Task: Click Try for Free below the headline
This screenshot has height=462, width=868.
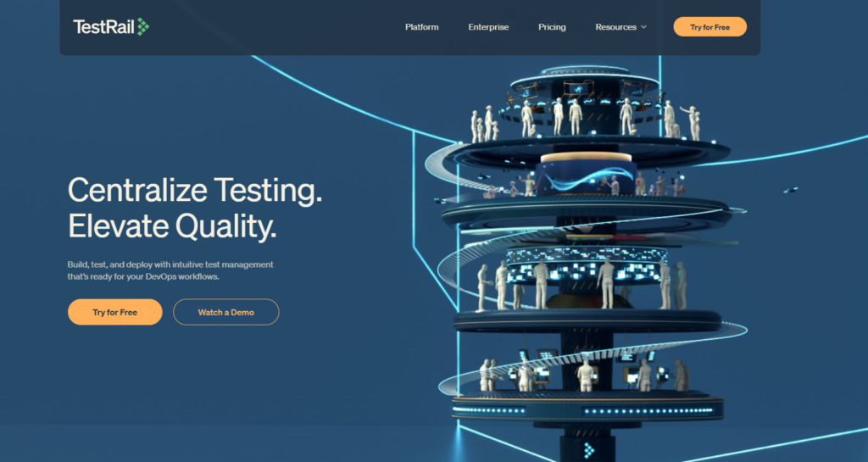Action: pos(115,312)
